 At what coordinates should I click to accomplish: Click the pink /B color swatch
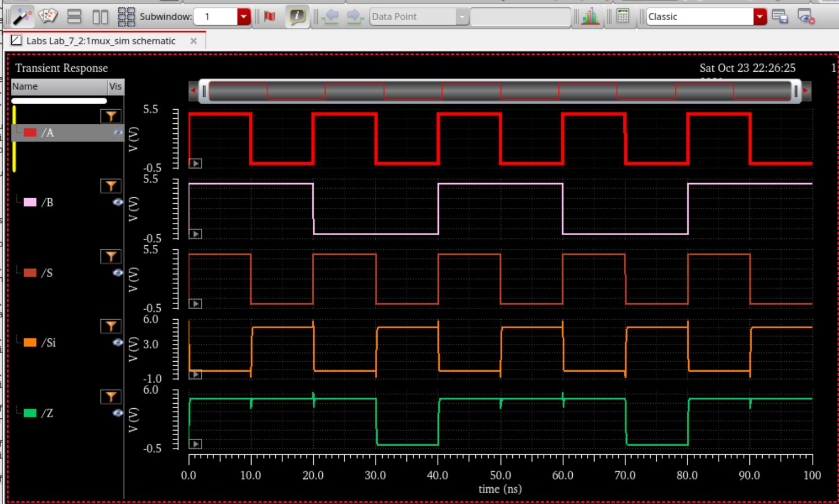30,203
